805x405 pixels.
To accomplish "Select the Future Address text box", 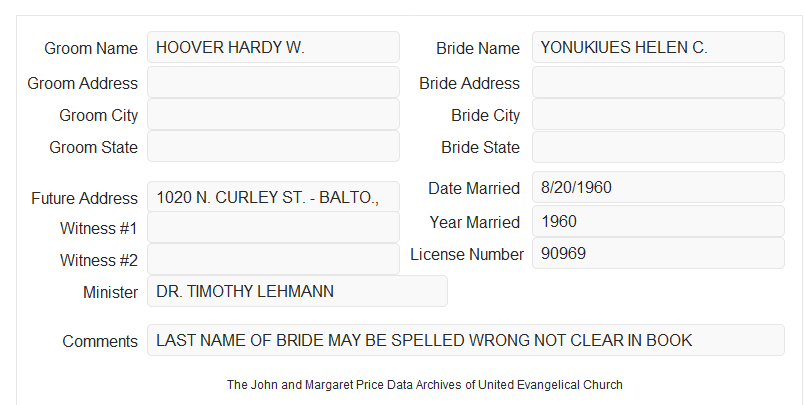I will 273,197.
